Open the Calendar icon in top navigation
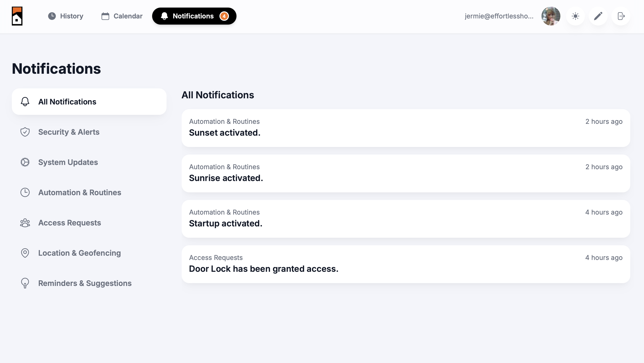The image size is (644, 363). pos(106,16)
